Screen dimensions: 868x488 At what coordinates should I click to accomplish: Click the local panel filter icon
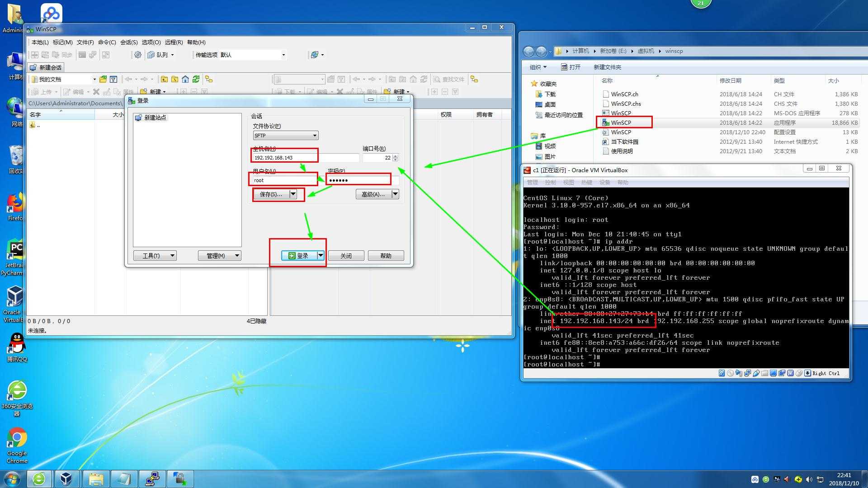tap(113, 79)
